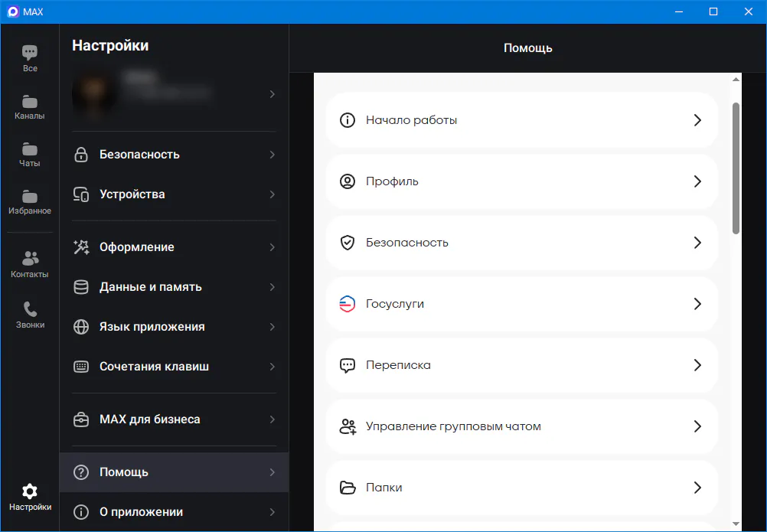The image size is (767, 532).
Task: Select MAX для бизнеса menu item
Action: click(174, 419)
